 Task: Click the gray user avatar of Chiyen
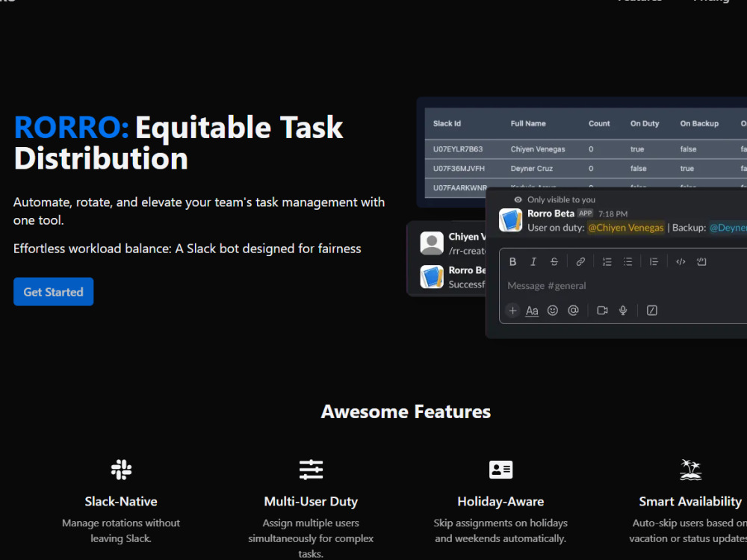432,243
